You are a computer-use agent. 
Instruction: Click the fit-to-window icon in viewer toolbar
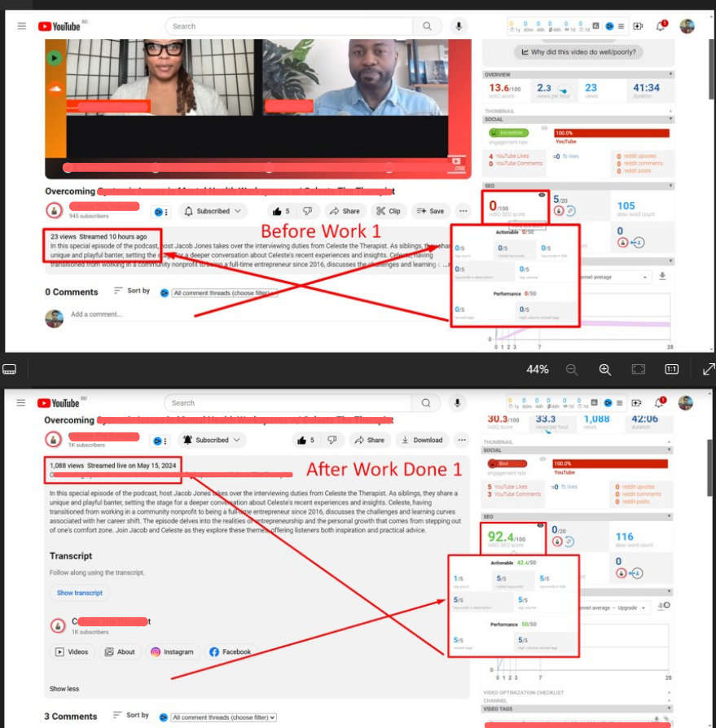pos(639,369)
